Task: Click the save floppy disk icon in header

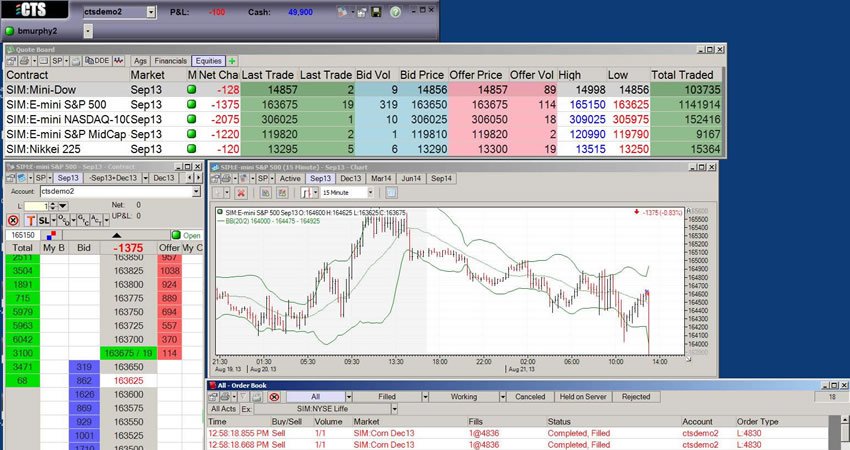Action: (376, 11)
